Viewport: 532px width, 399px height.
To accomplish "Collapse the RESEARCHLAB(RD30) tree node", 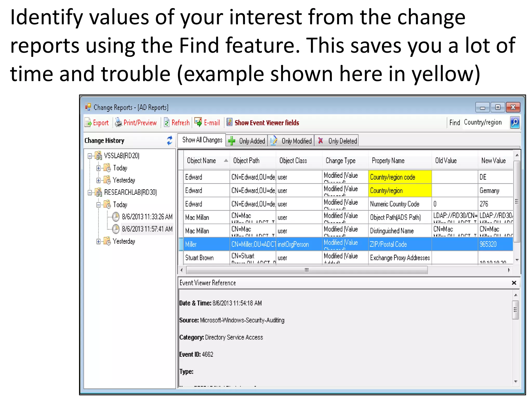I will (90, 192).
